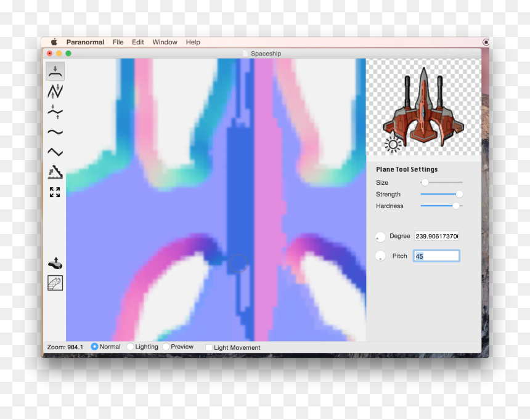
Task: Select the Tilt slope tool icon
Action: [x=55, y=172]
